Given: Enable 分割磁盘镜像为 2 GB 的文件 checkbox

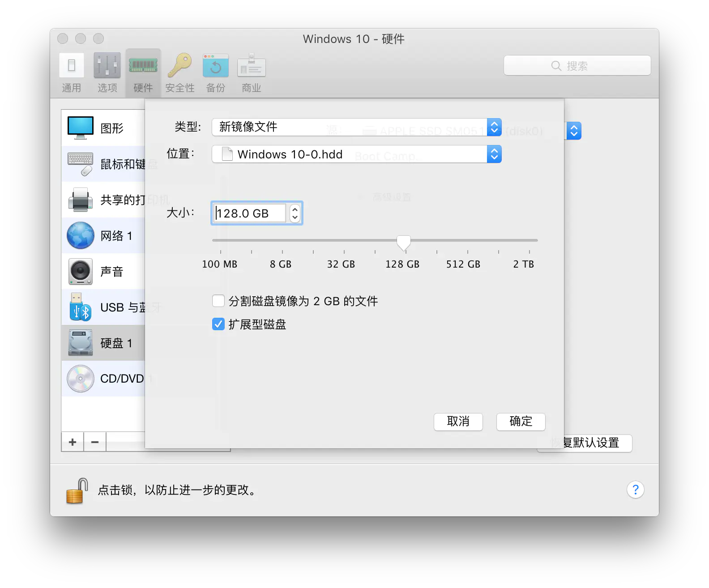Looking at the screenshot, I should [x=218, y=301].
